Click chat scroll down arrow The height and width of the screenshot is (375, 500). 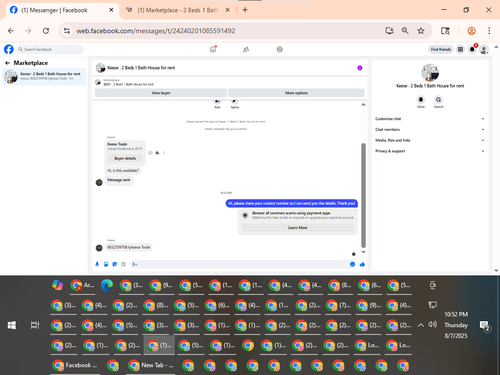point(363,252)
